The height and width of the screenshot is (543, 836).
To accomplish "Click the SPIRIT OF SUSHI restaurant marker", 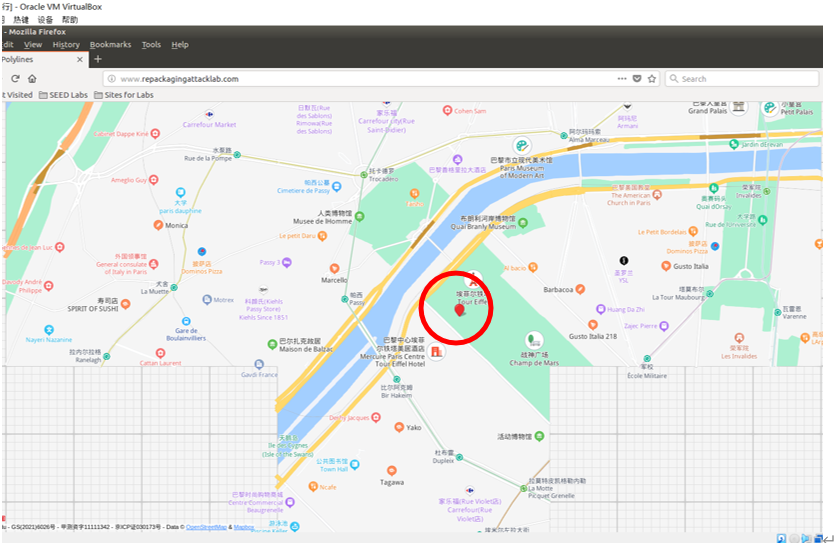I will 126,304.
